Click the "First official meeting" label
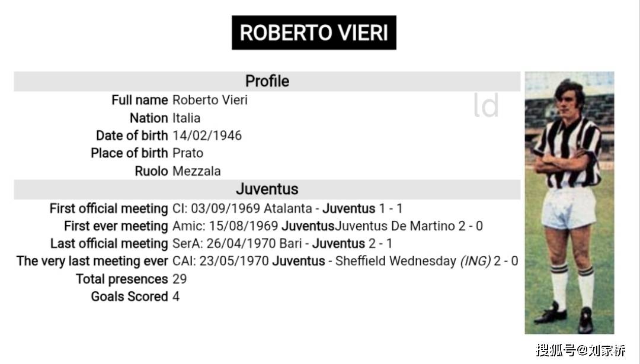Viewport: 640px width, 364px height. (108, 209)
